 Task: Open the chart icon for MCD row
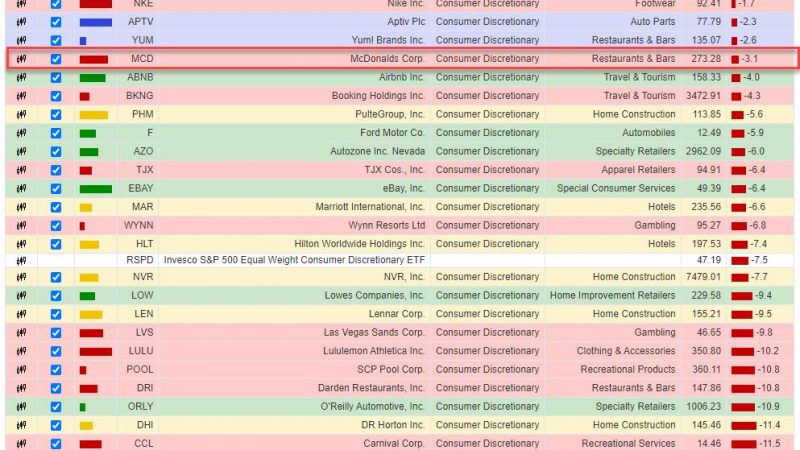21,59
